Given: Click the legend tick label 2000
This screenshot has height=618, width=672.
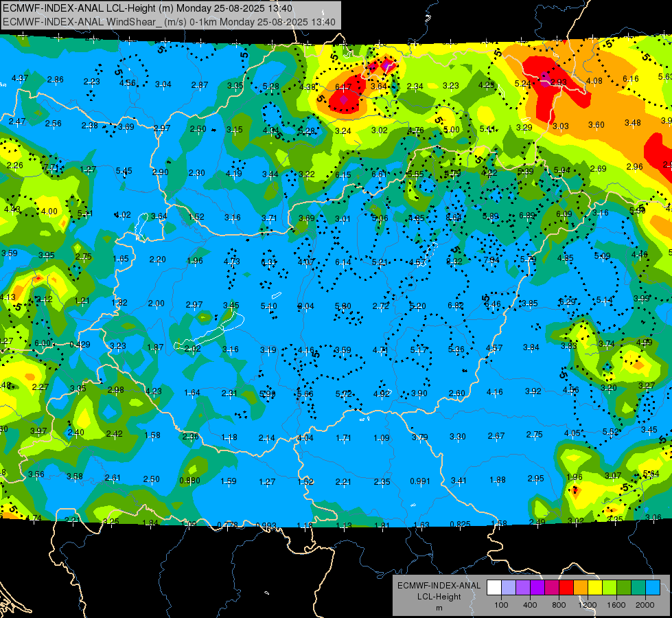Looking at the screenshot, I should click(645, 605).
